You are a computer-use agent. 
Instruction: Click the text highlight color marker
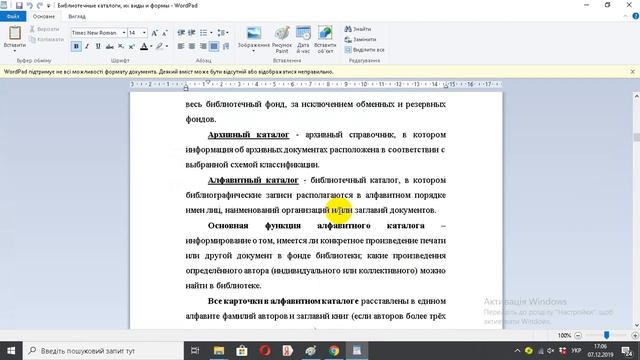[x=159, y=46]
